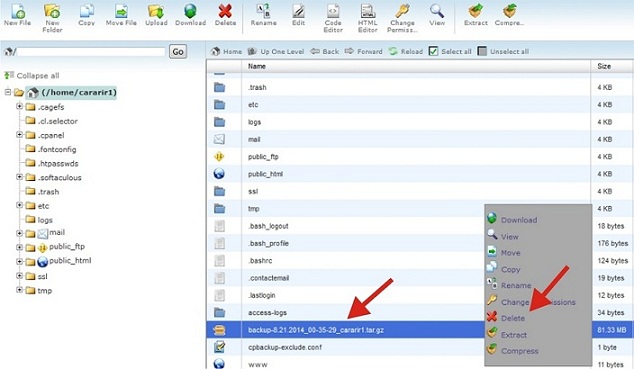Choose View from context menu
Screen dimensions: 634x369
(x=509, y=237)
